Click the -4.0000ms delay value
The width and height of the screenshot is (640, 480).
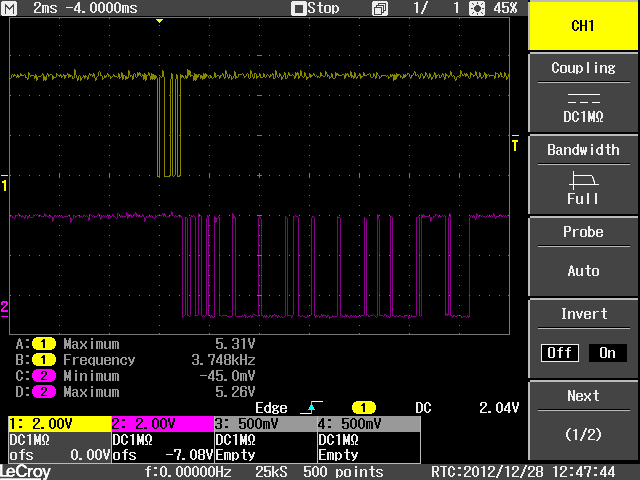point(101,8)
